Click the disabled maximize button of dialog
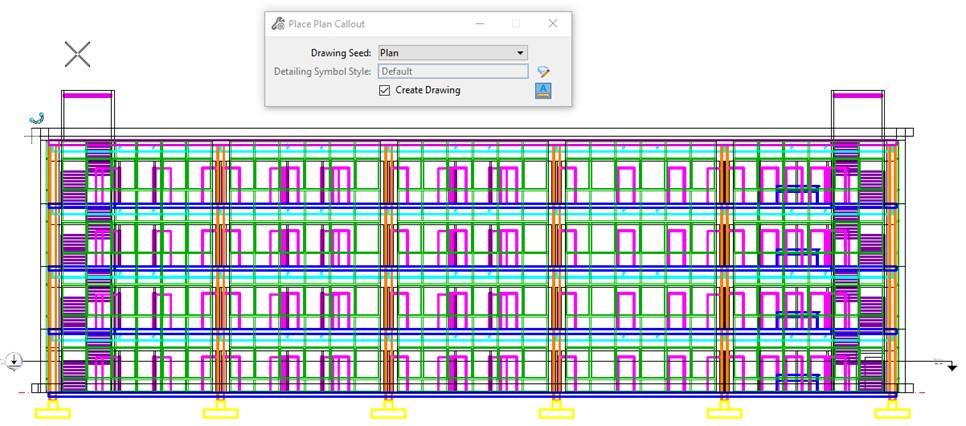 (x=516, y=24)
